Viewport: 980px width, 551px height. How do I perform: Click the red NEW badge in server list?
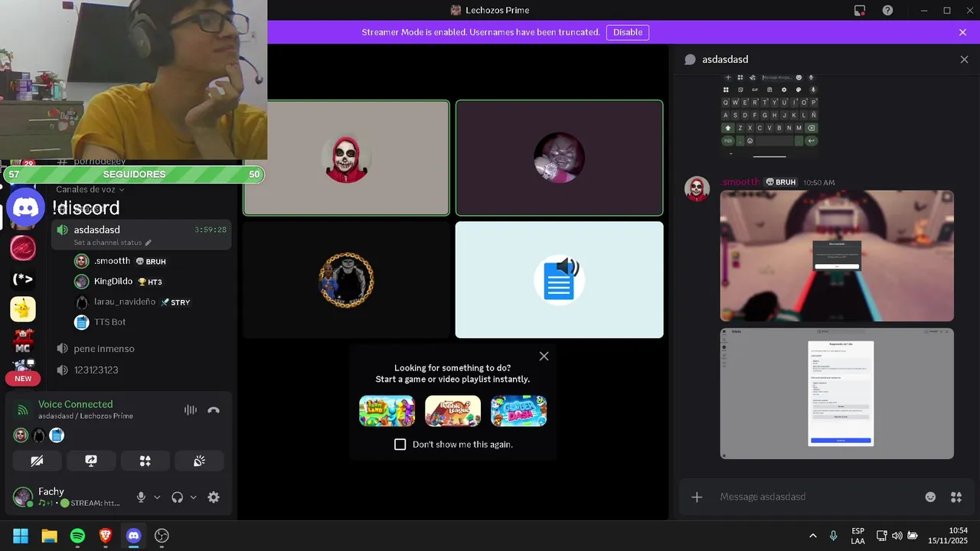pos(23,379)
